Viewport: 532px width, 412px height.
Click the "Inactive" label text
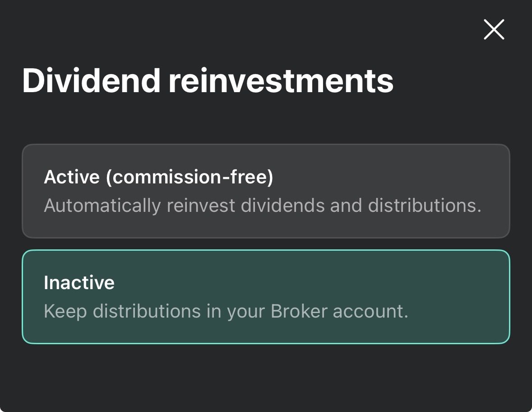point(79,283)
